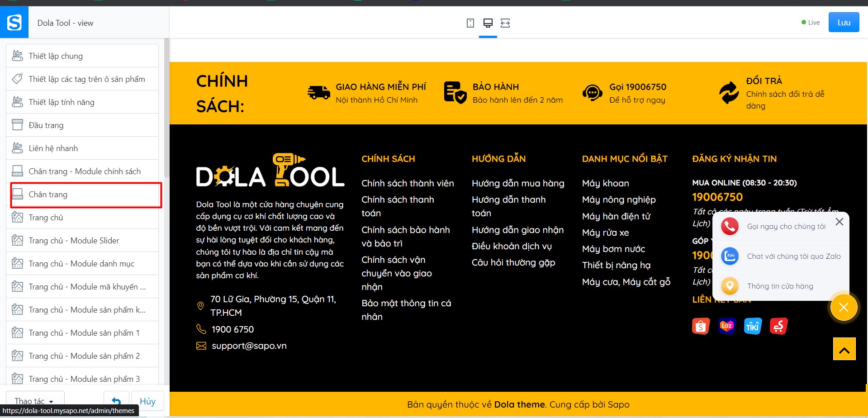Screen dimensions: 868x418
Task: Open Hướng dẫn giao nhận link
Action: [x=517, y=230]
